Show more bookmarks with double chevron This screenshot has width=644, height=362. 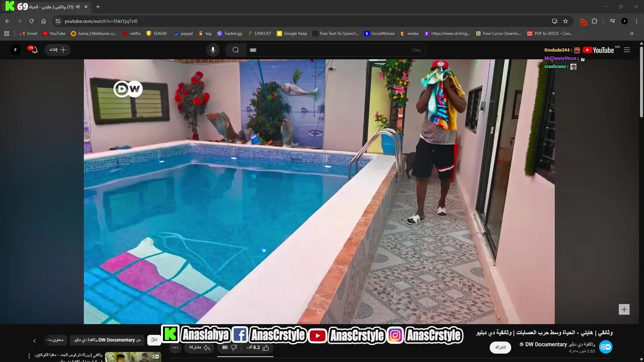[632, 34]
